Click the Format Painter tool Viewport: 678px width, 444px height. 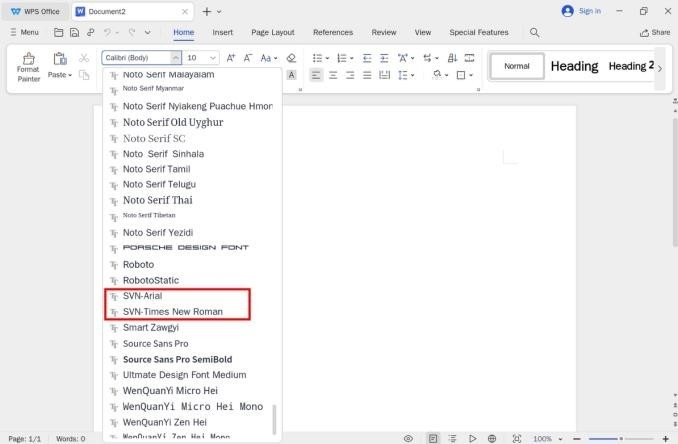[x=29, y=67]
